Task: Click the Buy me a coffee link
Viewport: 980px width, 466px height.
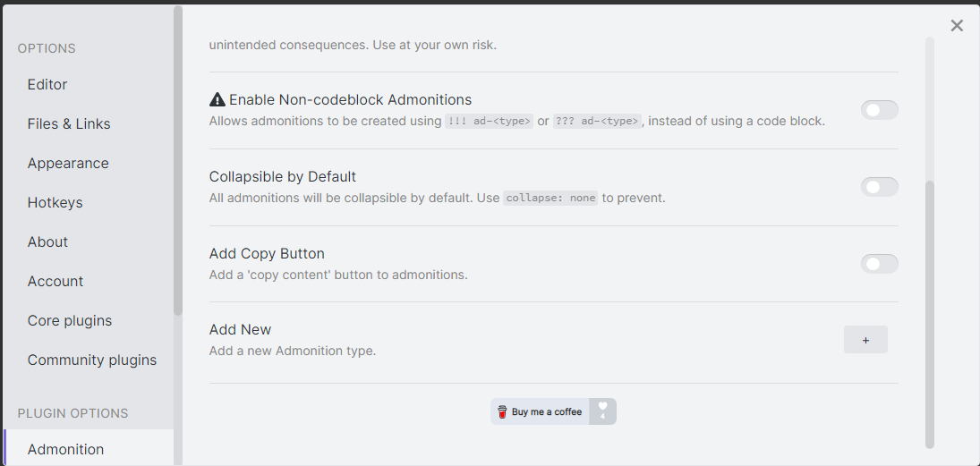Action: (x=546, y=412)
